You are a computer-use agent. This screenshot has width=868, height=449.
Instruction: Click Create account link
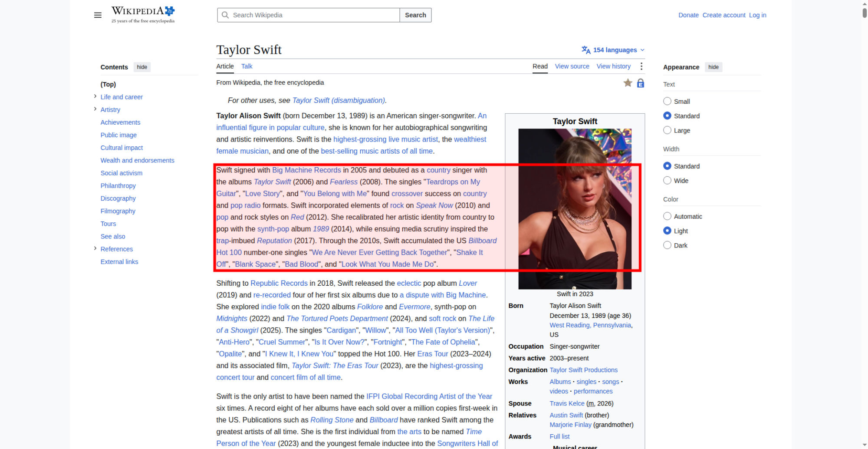click(x=724, y=15)
